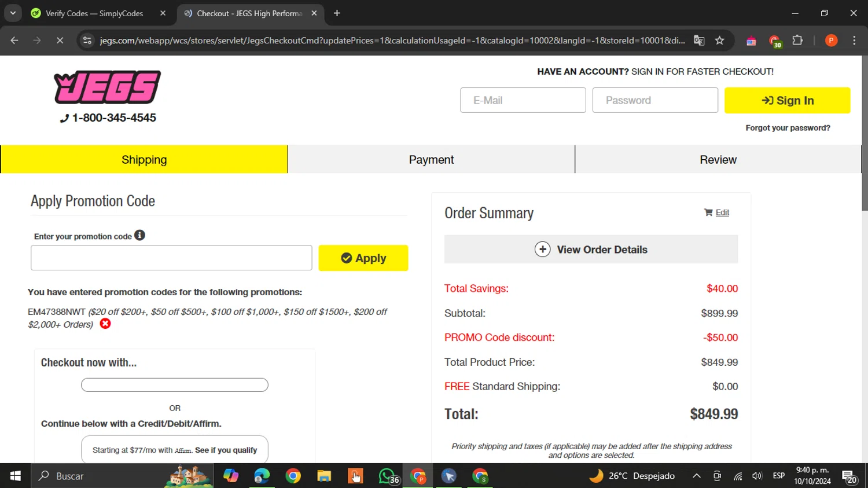Open Forgot your password link
Viewport: 868px width, 488px height.
[x=788, y=128]
